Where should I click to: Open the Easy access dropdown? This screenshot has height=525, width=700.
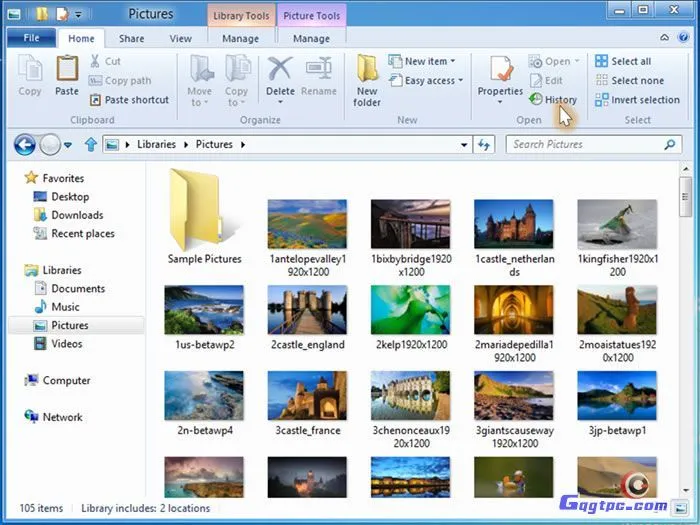coord(461,81)
